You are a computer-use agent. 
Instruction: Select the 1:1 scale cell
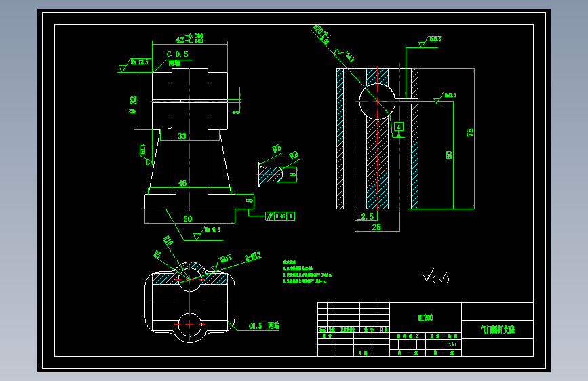(452, 344)
